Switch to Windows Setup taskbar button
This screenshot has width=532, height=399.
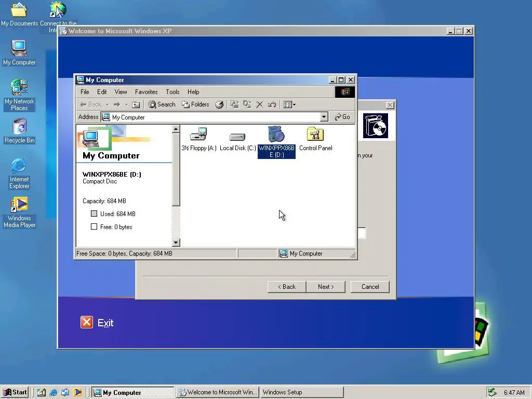click(x=302, y=393)
